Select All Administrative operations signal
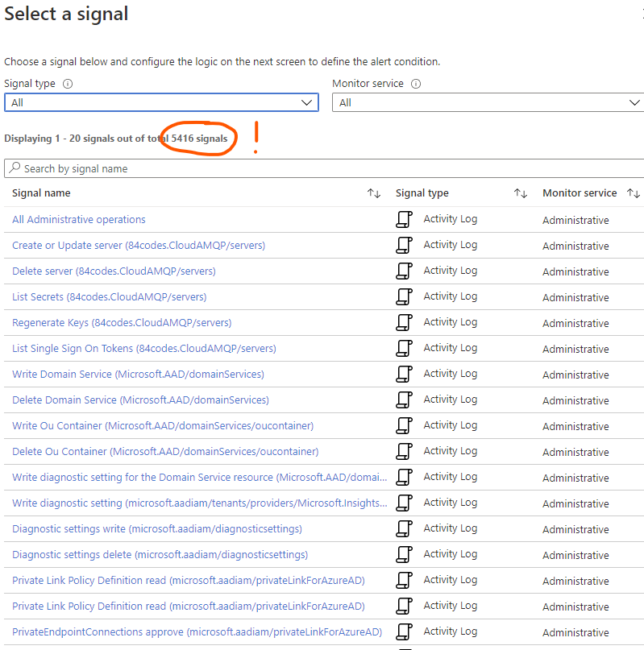This screenshot has height=650, width=644. click(79, 220)
